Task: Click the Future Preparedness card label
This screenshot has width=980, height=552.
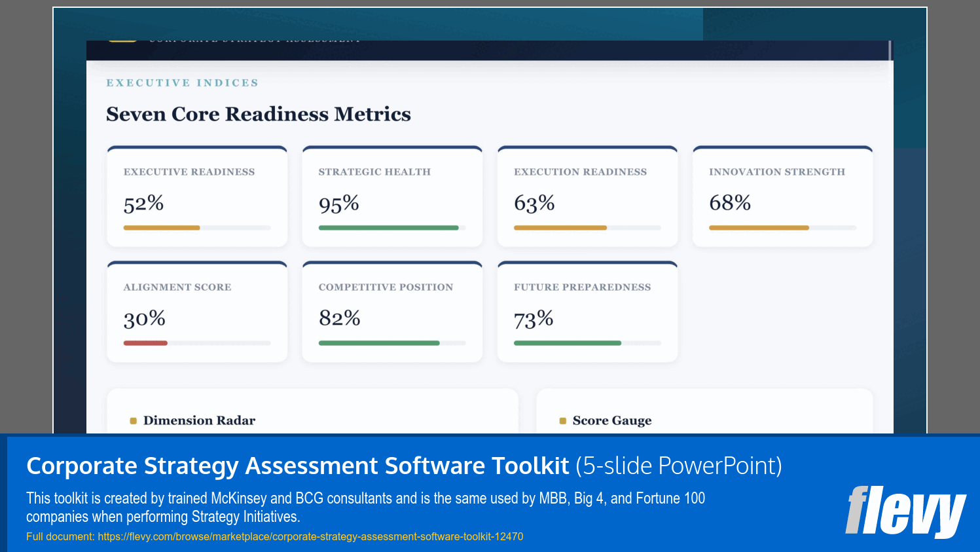Action: [582, 287]
